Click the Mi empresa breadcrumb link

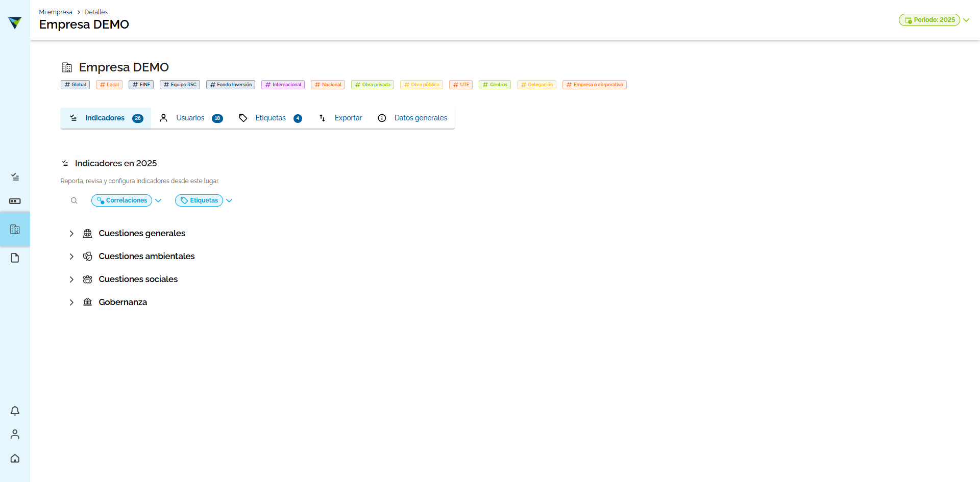coord(56,12)
